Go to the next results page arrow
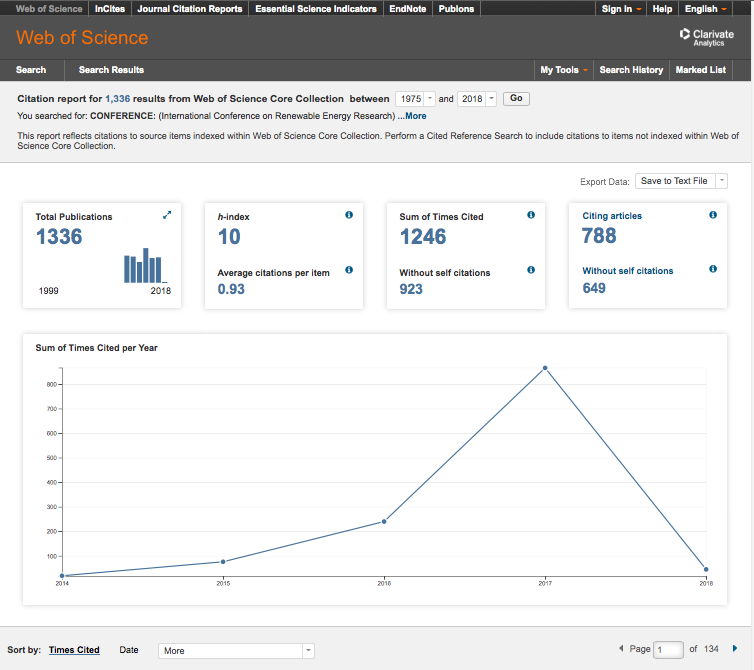This screenshot has width=754, height=670. pos(735,648)
